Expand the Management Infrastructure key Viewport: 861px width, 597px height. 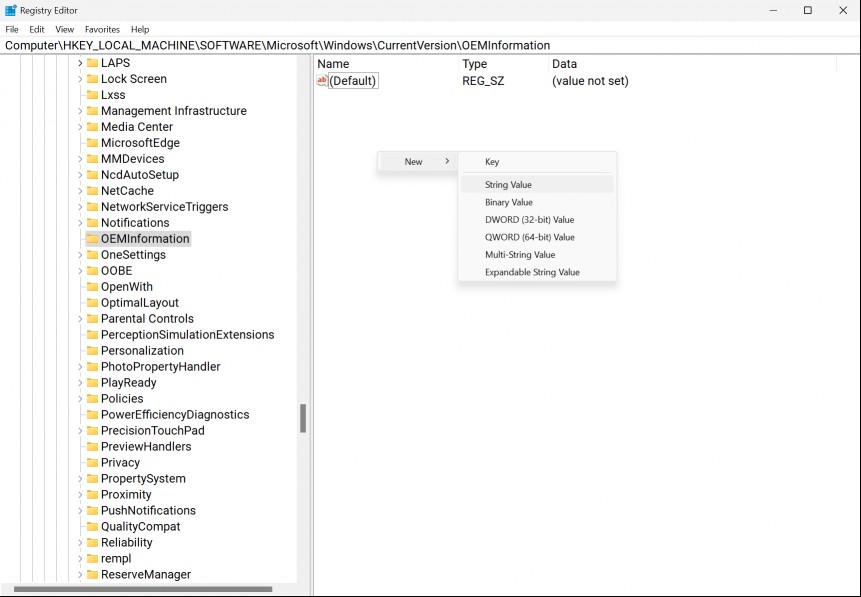click(x=80, y=111)
